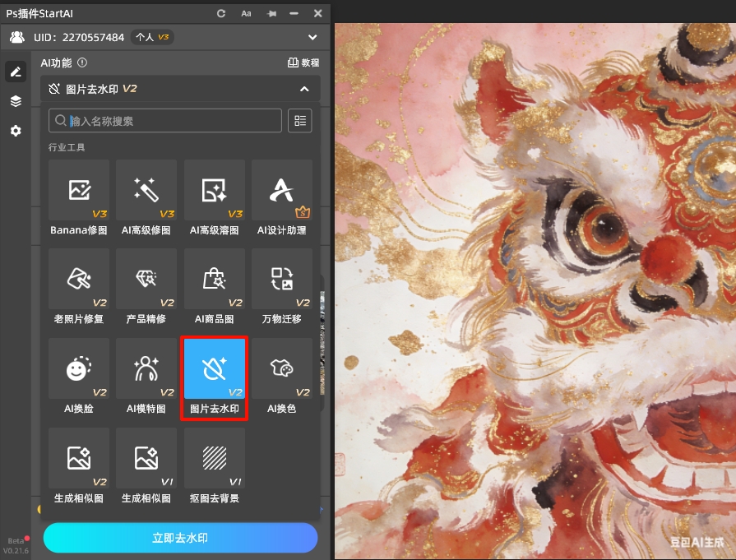This screenshot has width=736, height=560.
Task: Pin the plugin window on top
Action: (270, 13)
